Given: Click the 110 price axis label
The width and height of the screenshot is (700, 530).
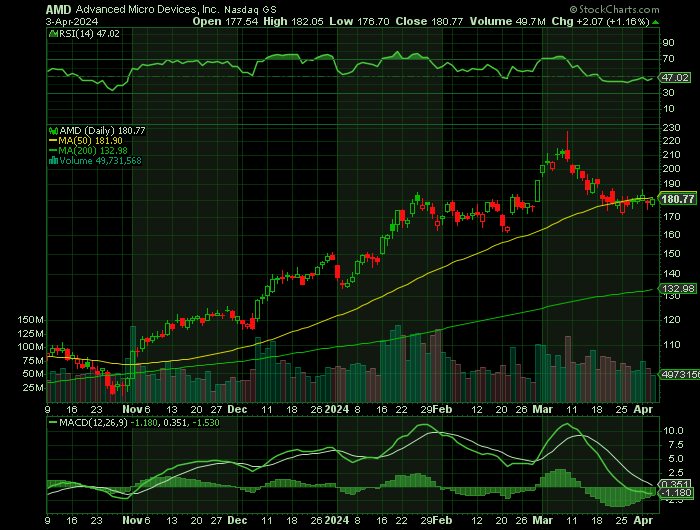Looking at the screenshot, I should (671, 345).
